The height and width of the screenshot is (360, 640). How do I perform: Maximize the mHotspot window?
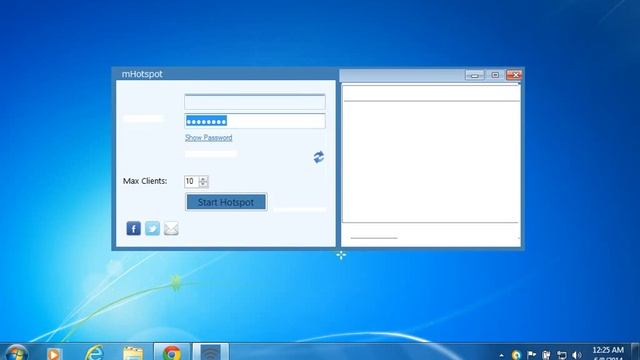pos(495,75)
